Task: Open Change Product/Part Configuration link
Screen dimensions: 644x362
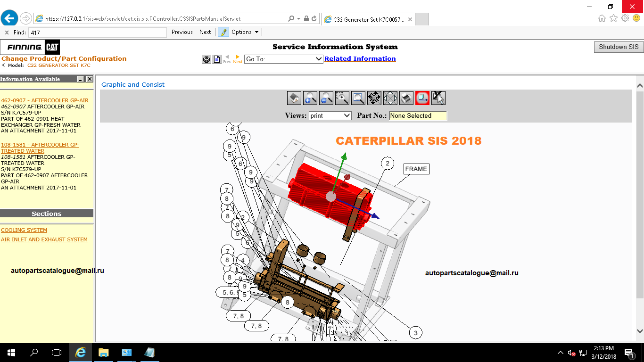Action: pyautogui.click(x=64, y=59)
